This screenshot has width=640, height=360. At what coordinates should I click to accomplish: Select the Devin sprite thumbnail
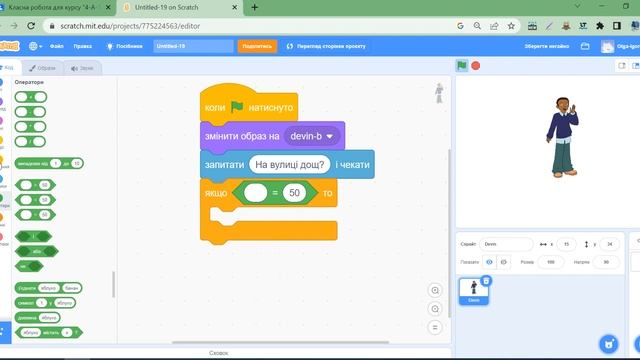click(x=473, y=291)
